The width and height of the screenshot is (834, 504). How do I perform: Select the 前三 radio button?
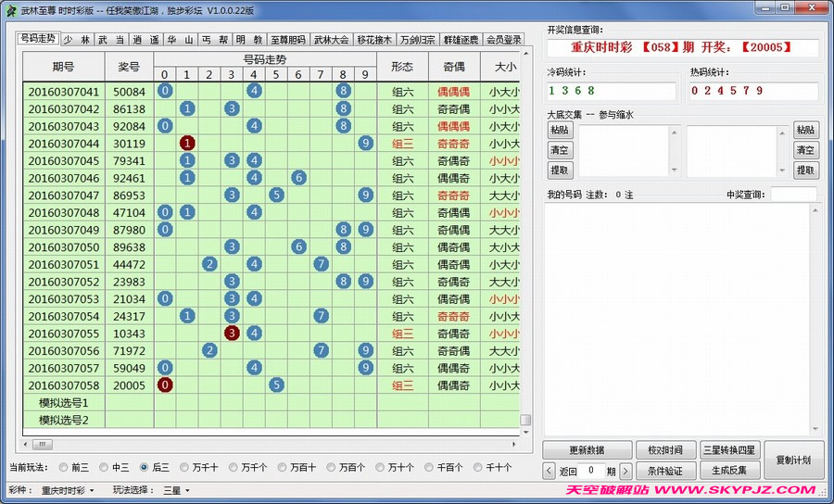[64, 468]
